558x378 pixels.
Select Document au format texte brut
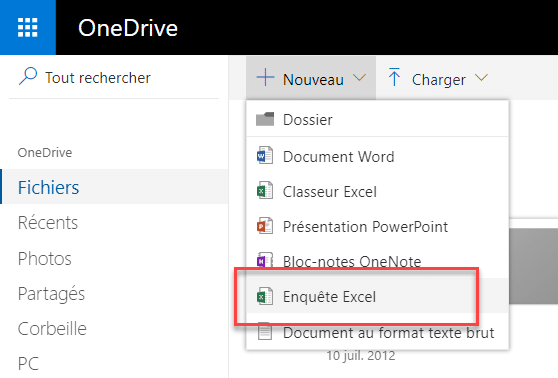[378, 332]
